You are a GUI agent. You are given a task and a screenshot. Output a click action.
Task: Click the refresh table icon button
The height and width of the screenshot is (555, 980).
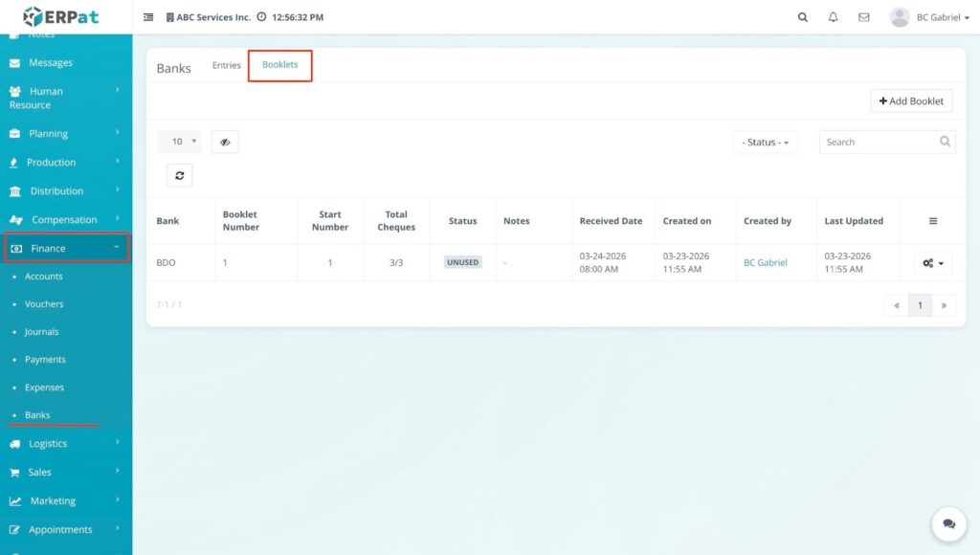[179, 175]
